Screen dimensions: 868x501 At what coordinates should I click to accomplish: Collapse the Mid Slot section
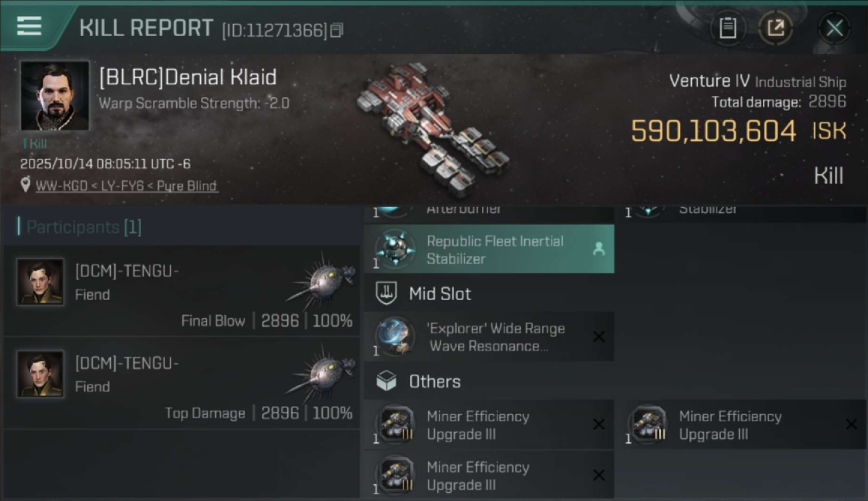[x=439, y=293]
